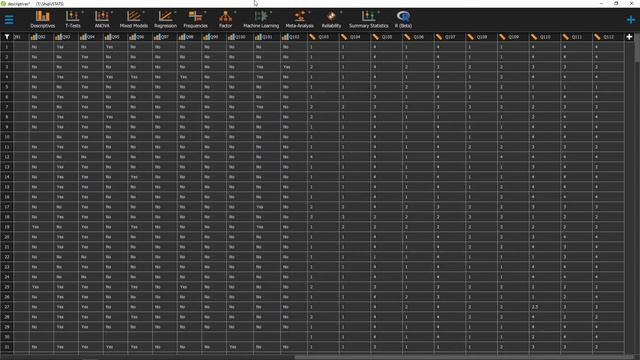Image resolution: width=640 pixels, height=360 pixels.
Task: Change variable type icon of column Q92
Action: (33, 37)
